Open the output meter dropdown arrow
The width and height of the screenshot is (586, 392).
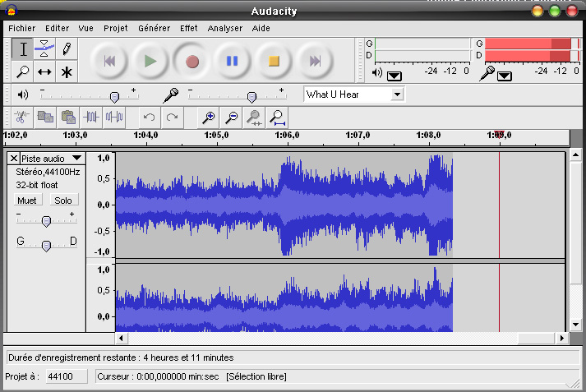coord(395,76)
